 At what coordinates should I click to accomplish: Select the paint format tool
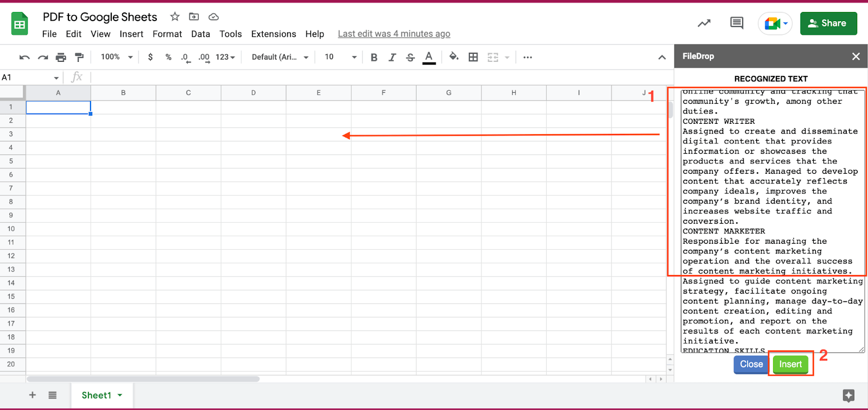tap(79, 57)
